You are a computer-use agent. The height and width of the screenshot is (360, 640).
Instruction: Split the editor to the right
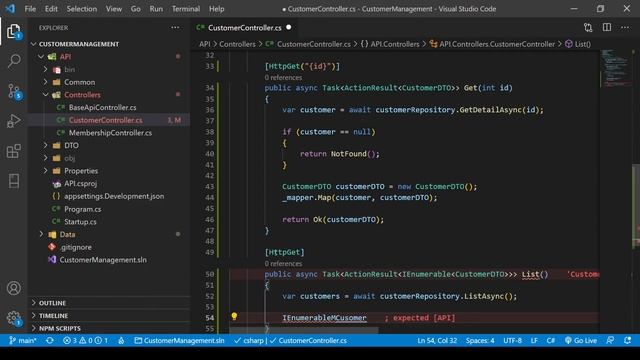pos(607,27)
